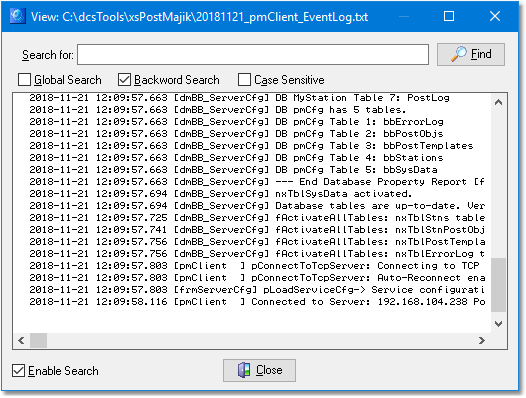Select log line 'MyStation Table 7: PostLog'
The width and height of the screenshot is (526, 398).
[x=240, y=98]
